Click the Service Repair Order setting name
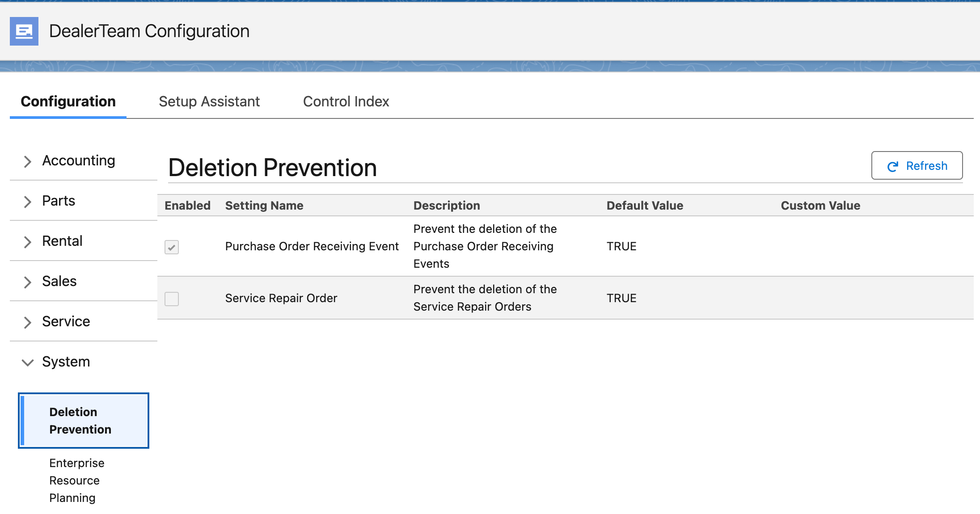Screen dimensions: 980x514 coord(281,298)
